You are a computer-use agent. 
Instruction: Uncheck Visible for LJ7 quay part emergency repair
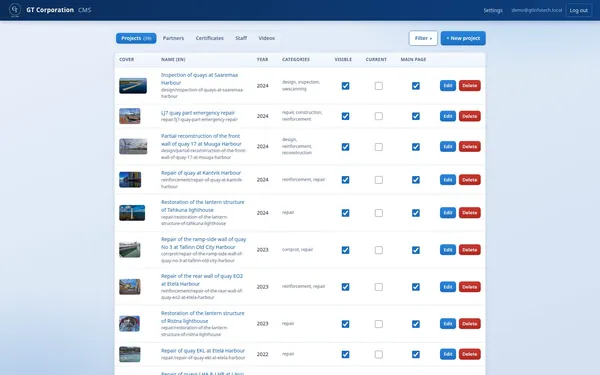point(345,116)
